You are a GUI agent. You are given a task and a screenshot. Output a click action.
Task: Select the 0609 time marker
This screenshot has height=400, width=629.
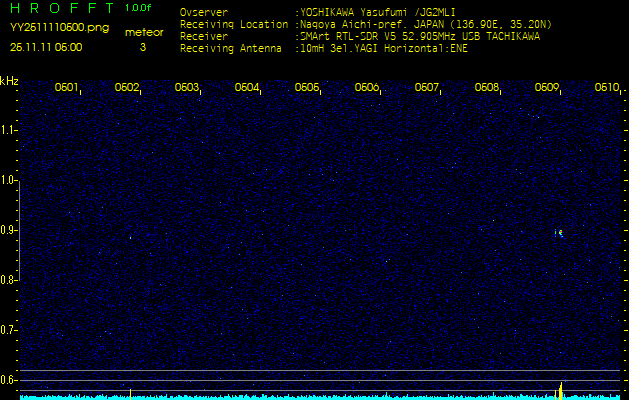pos(547,88)
